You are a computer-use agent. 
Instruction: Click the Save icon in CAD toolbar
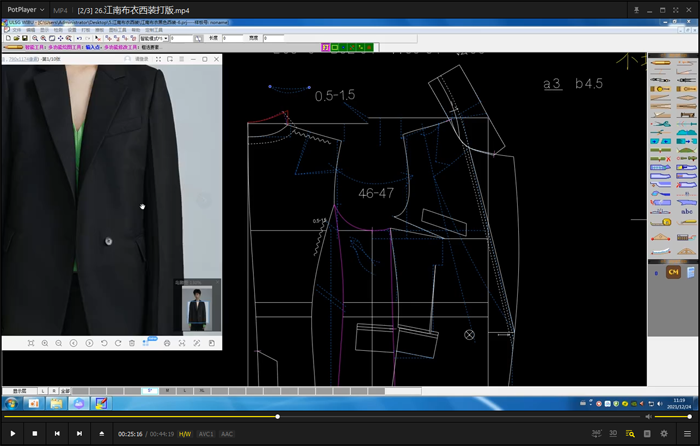pyautogui.click(x=25, y=38)
